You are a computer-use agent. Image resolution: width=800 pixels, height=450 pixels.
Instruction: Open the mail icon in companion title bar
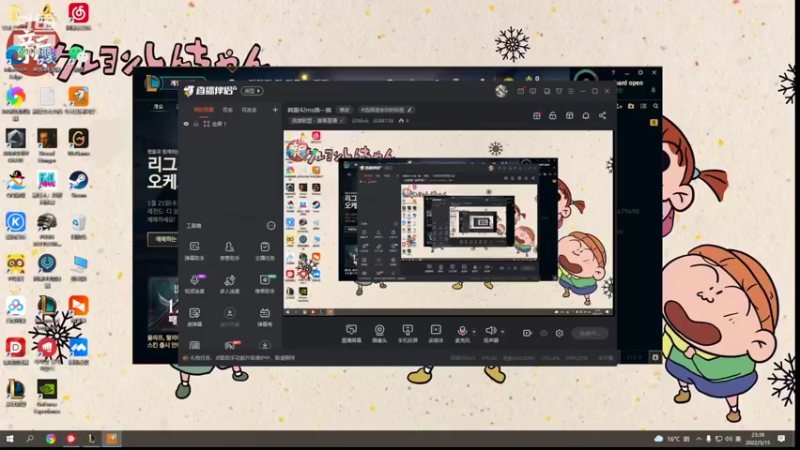point(520,91)
